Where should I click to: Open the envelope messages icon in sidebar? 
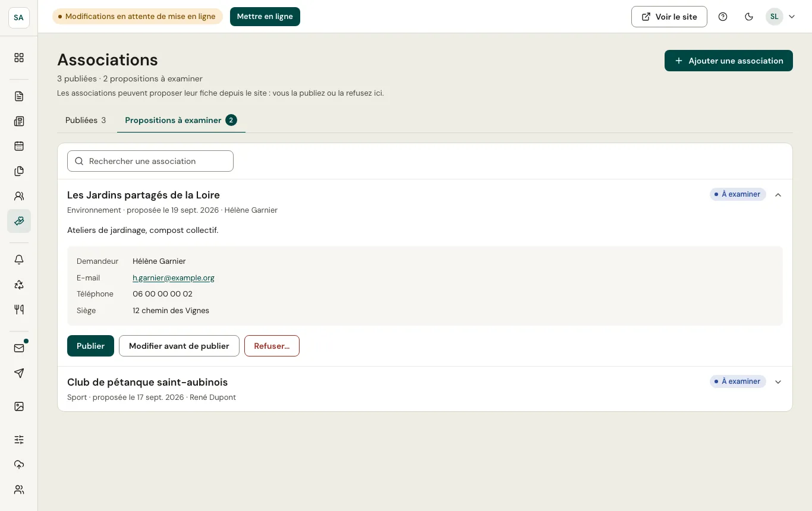[x=19, y=348]
